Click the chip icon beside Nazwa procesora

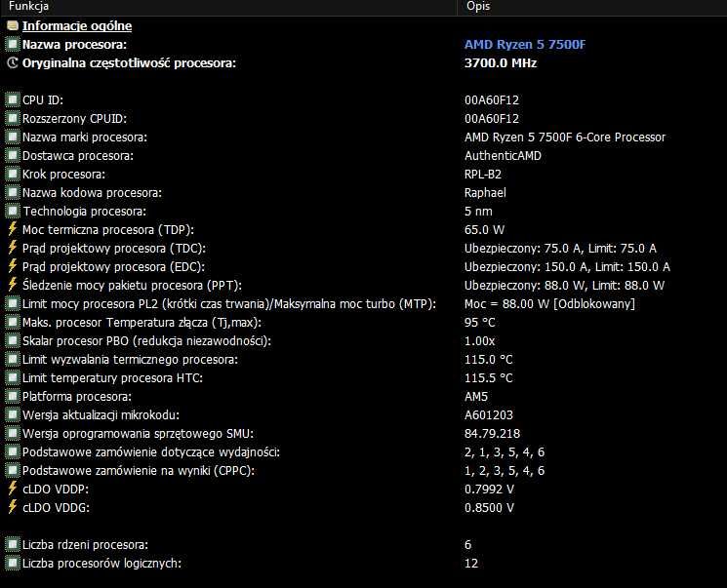click(x=13, y=45)
